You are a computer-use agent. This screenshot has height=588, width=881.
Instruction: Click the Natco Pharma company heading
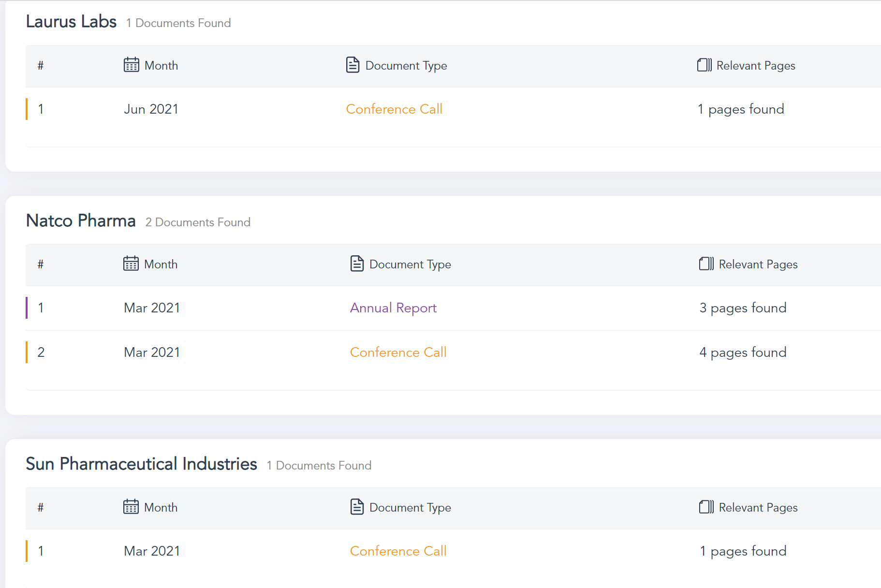[81, 221]
